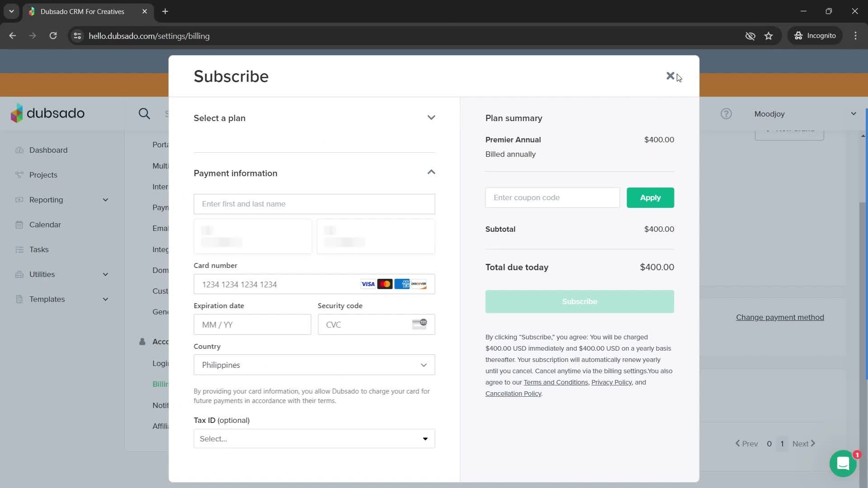Open the Terms and Conditions link

coord(556,382)
